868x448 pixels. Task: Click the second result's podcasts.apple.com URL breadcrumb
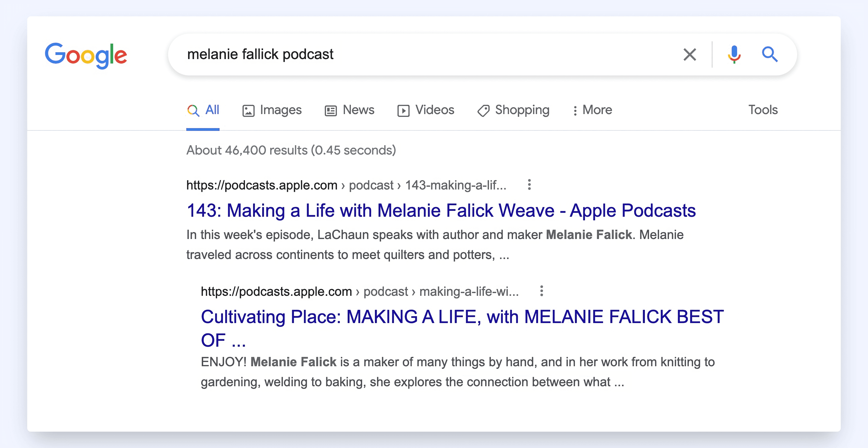(x=276, y=292)
